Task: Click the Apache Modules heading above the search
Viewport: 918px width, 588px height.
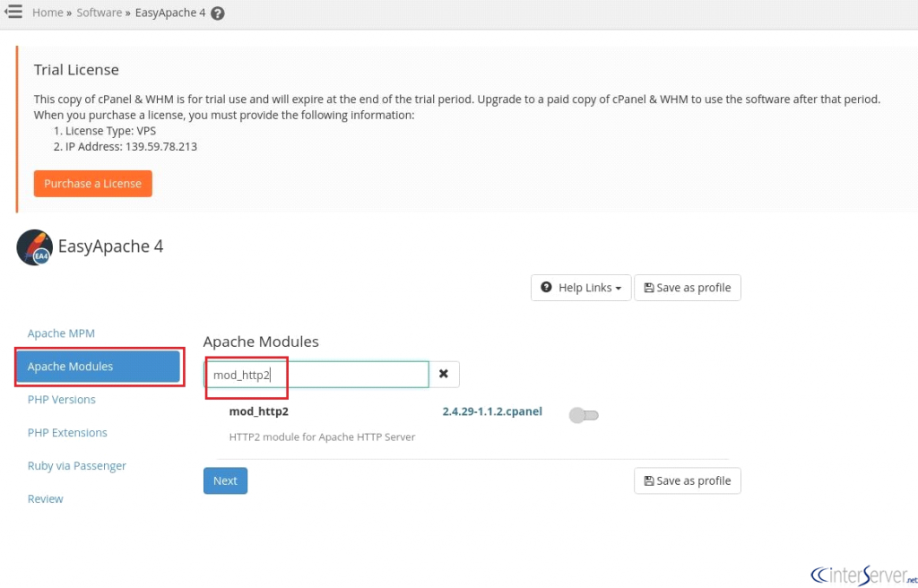Action: [261, 342]
